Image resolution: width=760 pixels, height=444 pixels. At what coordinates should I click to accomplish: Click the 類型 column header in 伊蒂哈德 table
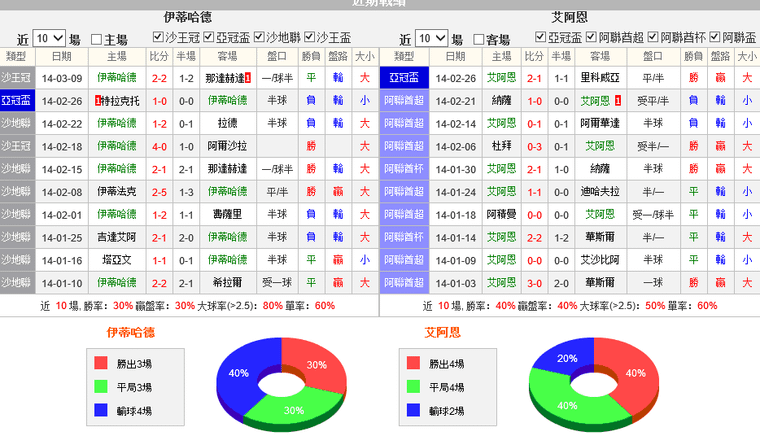click(17, 57)
